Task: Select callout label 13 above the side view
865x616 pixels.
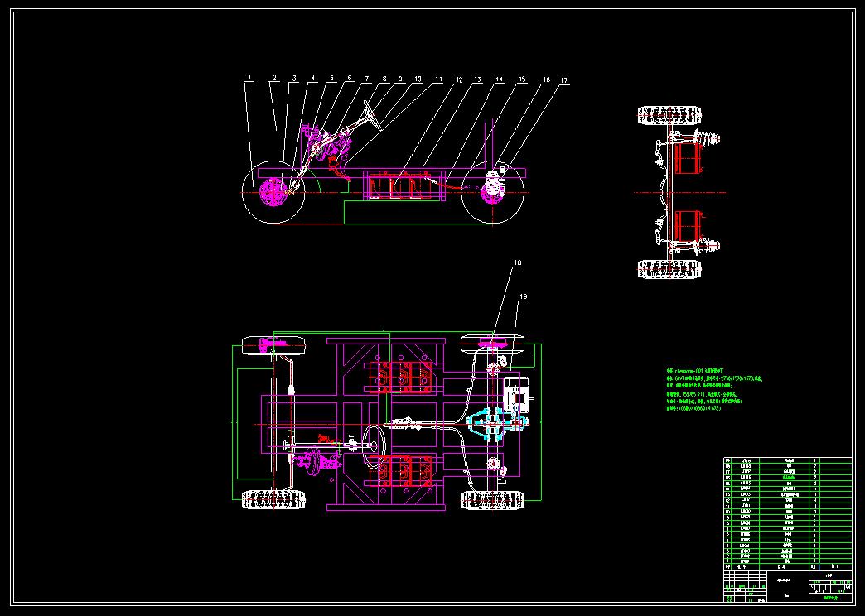Action: coord(478,79)
